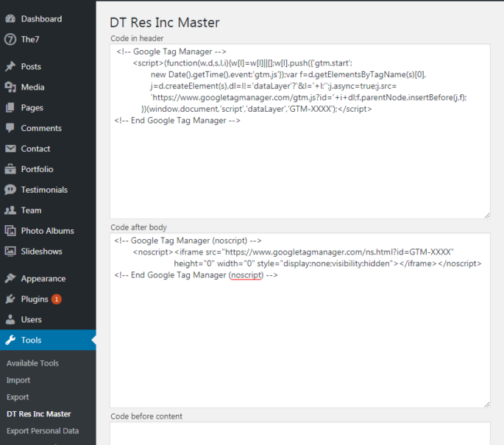This screenshot has width=504, height=445.
Task: Open Available Tools submenu link
Action: pos(32,363)
